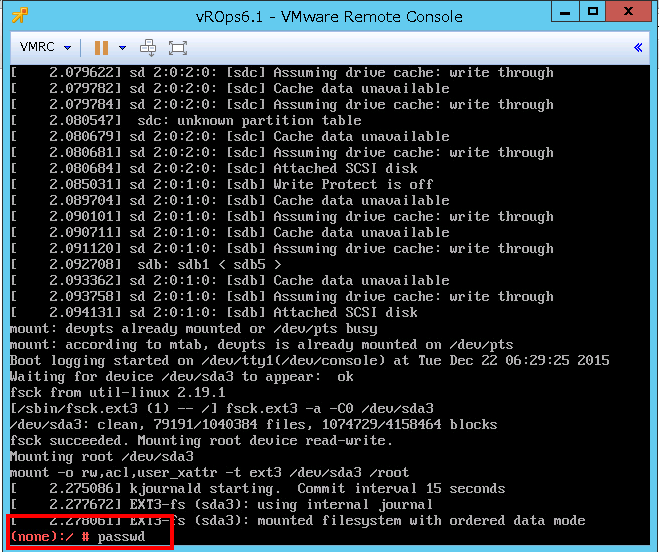Click 'Mounting root /dev/sda3' line

[x=102, y=456]
